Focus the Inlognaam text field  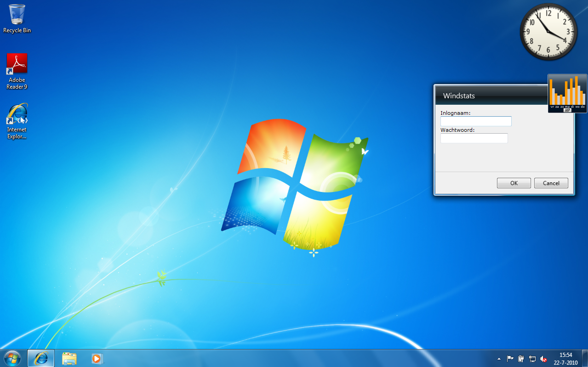[476, 121]
